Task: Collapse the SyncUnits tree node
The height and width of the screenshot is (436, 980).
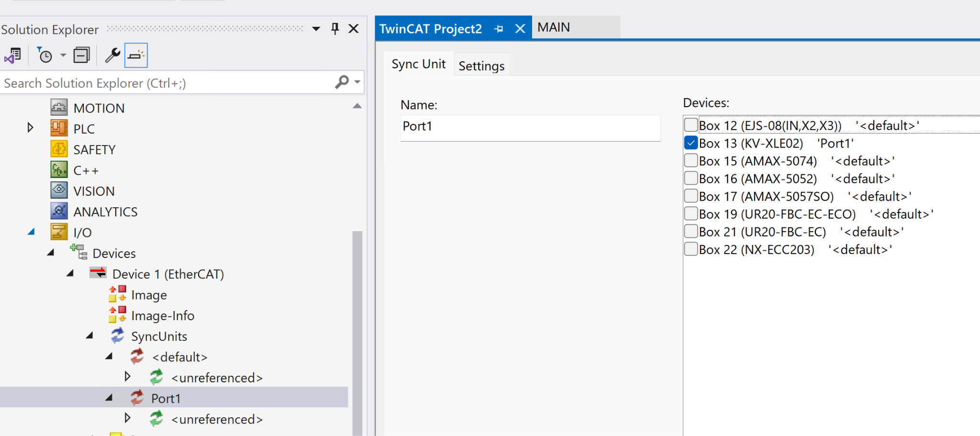Action: pyautogui.click(x=89, y=335)
